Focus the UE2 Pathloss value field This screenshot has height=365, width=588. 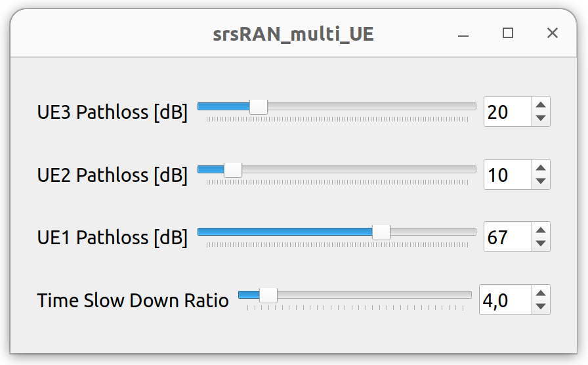coord(507,175)
